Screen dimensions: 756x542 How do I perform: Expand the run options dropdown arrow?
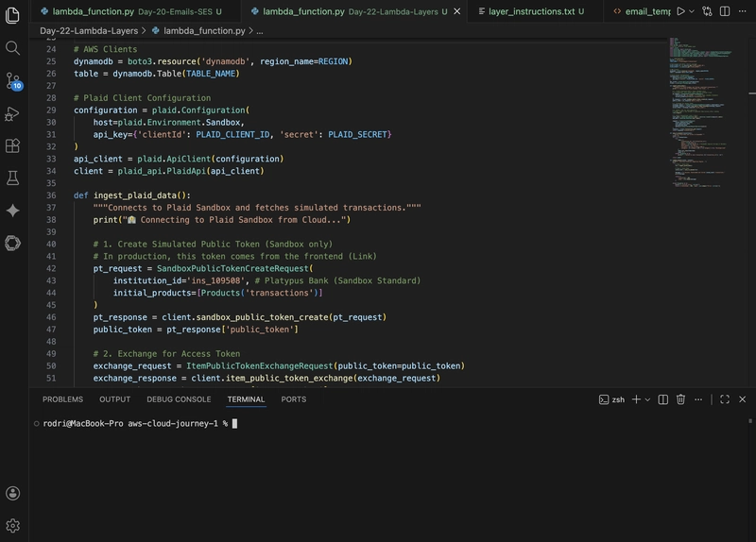point(694,11)
